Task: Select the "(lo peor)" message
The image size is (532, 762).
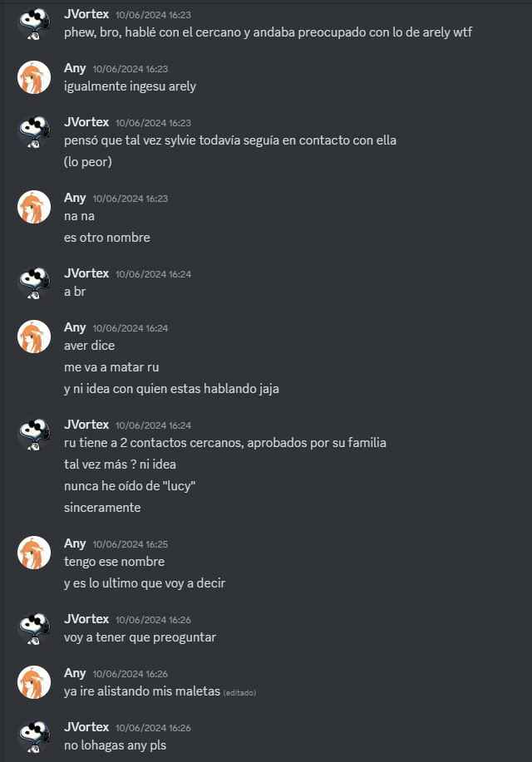Action: pyautogui.click(x=88, y=162)
